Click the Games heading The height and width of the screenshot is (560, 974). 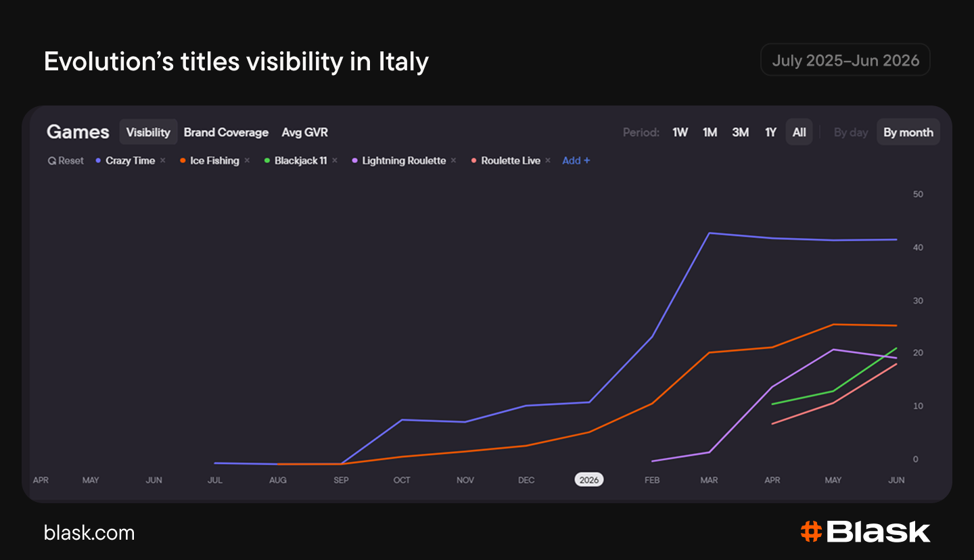click(78, 132)
